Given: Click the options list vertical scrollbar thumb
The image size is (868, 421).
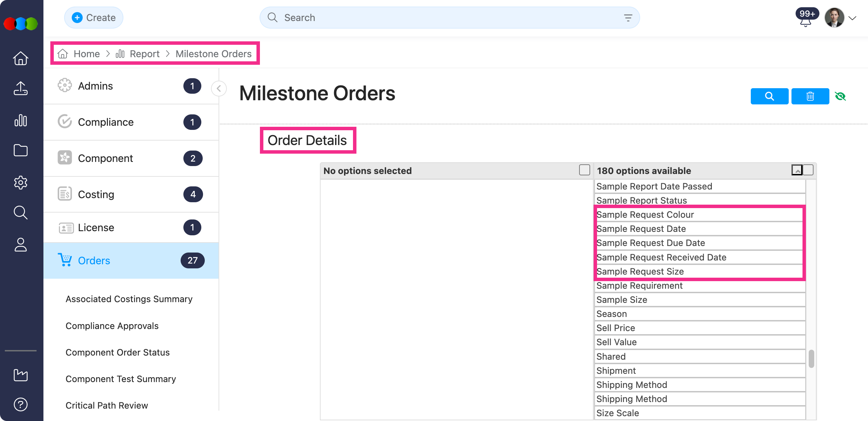Looking at the screenshot, I should coord(811,359).
